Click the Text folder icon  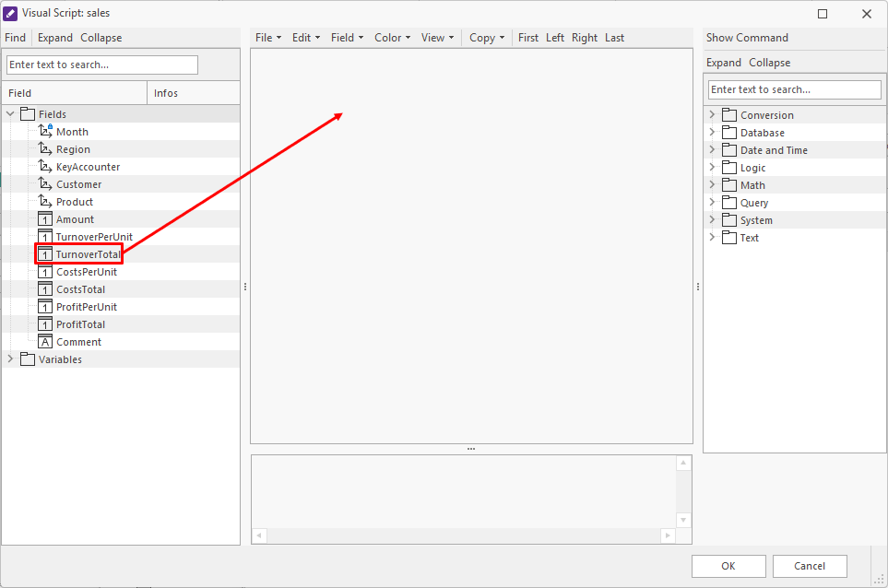(x=729, y=238)
